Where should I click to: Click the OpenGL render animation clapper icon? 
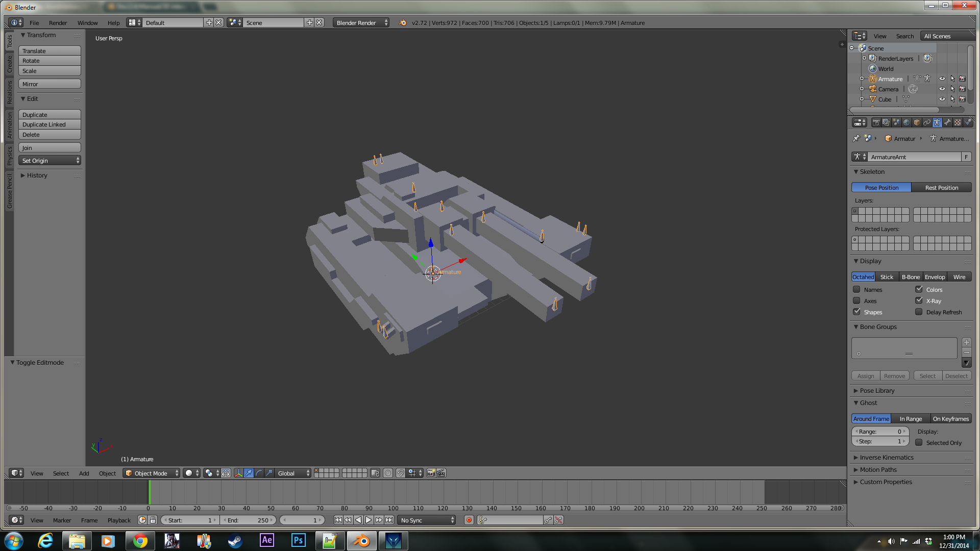pyautogui.click(x=441, y=473)
